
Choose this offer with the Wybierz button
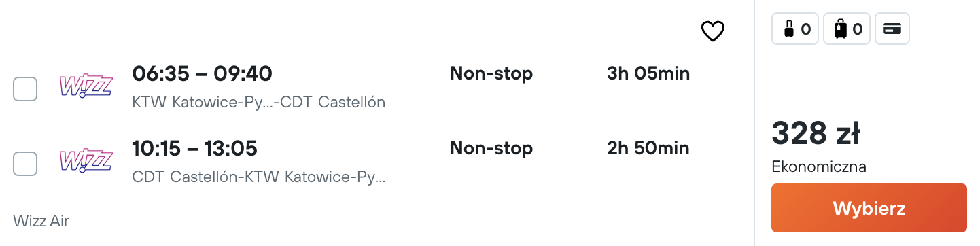(x=869, y=208)
